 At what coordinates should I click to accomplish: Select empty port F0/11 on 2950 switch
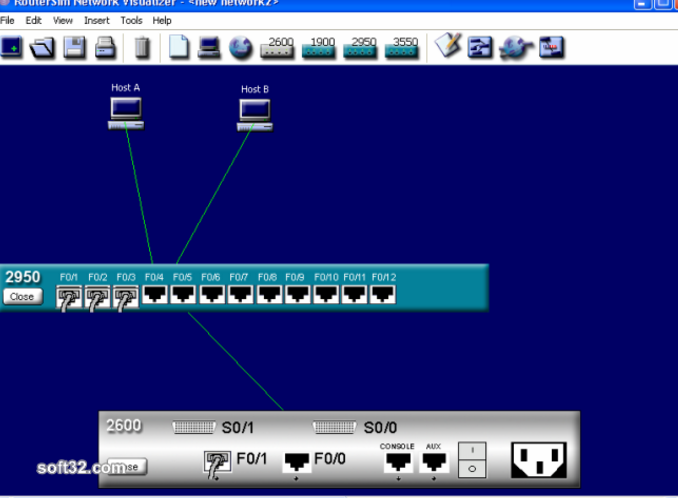point(355,295)
